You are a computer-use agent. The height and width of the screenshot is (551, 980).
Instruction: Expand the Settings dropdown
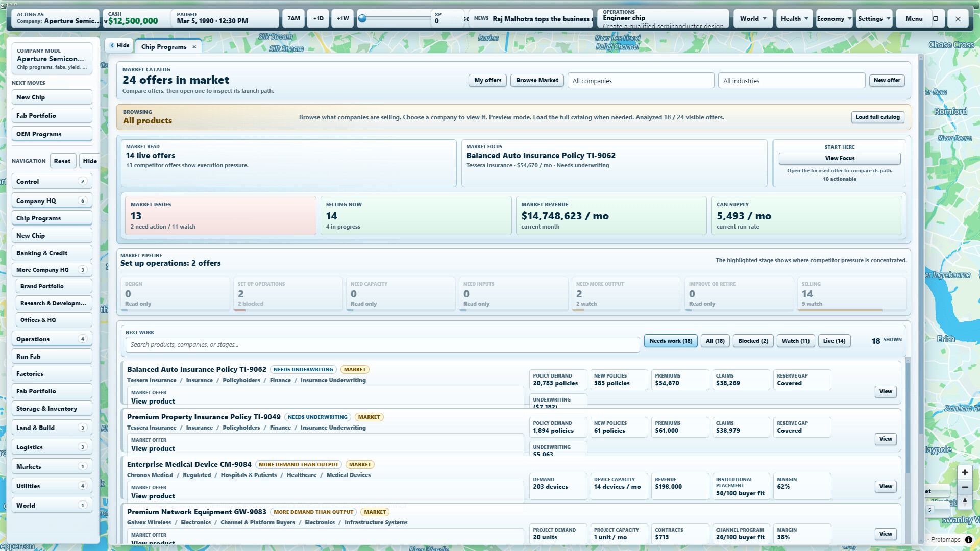click(874, 19)
